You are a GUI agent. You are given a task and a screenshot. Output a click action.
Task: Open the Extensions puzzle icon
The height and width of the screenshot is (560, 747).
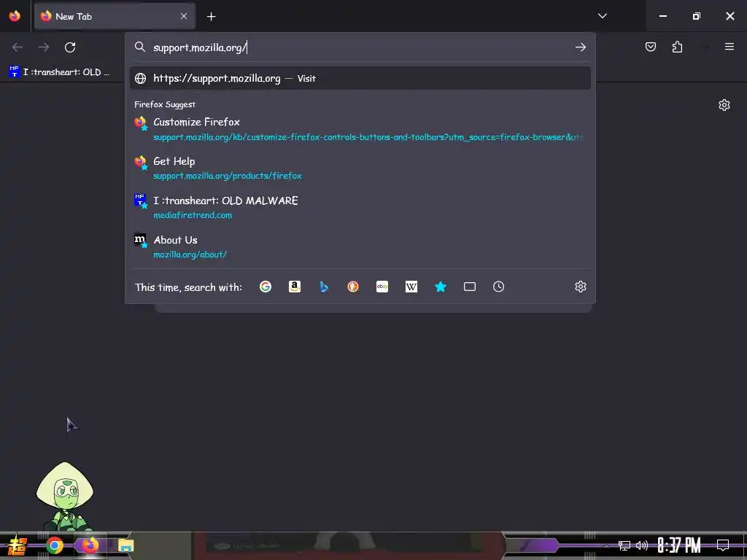[677, 47]
